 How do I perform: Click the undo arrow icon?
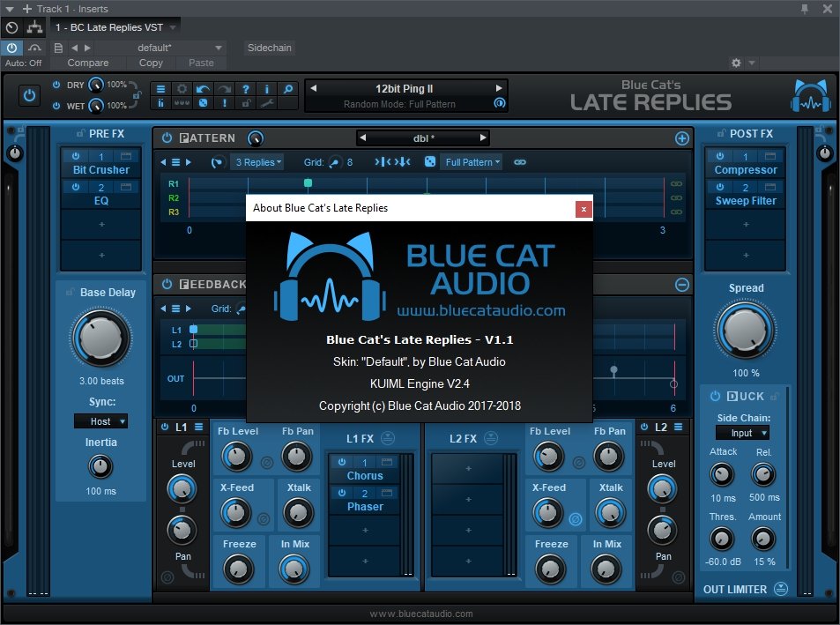click(x=203, y=89)
